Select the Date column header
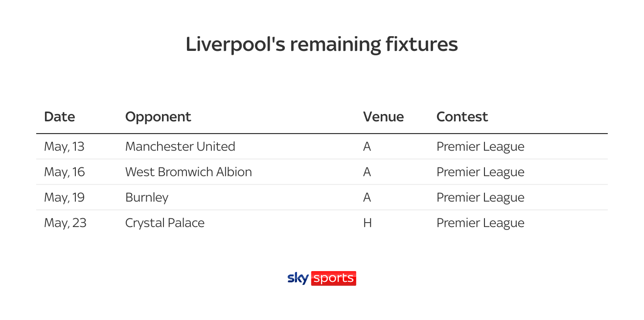644x320 pixels. pos(60,117)
